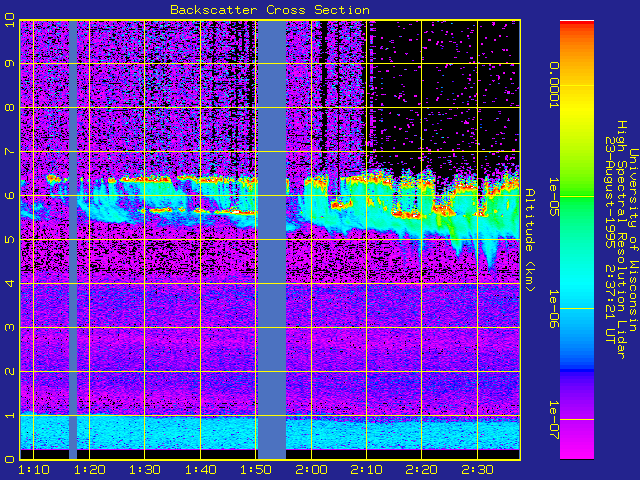Image resolution: width=640 pixels, height=480 pixels.
Task: Select the 1:20 time axis label
Action: [x=89, y=469]
